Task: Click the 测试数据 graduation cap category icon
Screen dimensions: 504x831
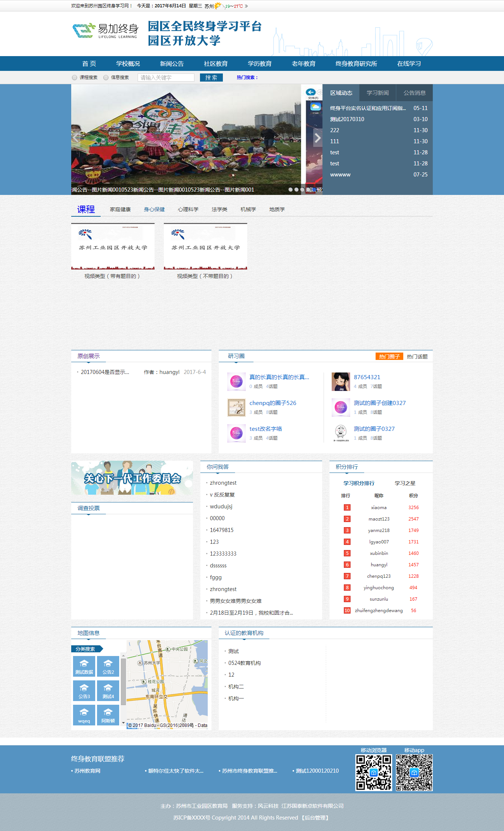Action: pos(84,666)
